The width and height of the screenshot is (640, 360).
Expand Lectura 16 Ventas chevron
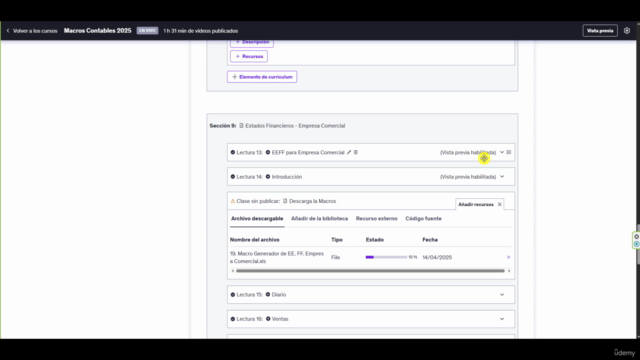click(502, 319)
